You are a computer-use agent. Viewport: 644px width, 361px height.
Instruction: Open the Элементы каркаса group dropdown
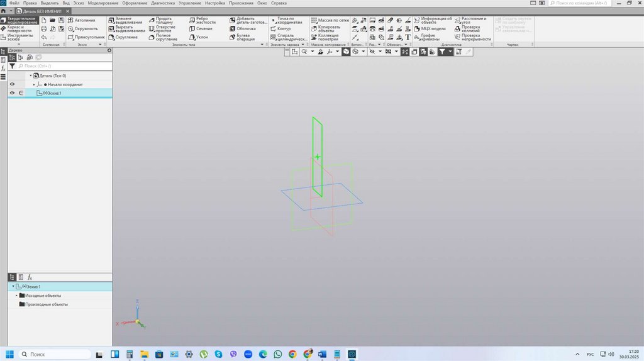coord(303,45)
